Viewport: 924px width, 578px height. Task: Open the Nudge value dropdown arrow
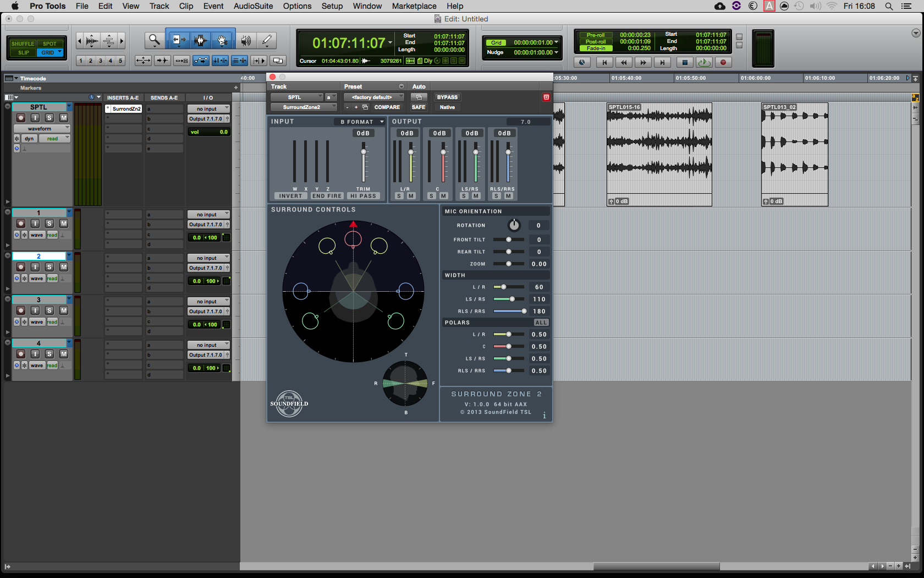point(557,52)
